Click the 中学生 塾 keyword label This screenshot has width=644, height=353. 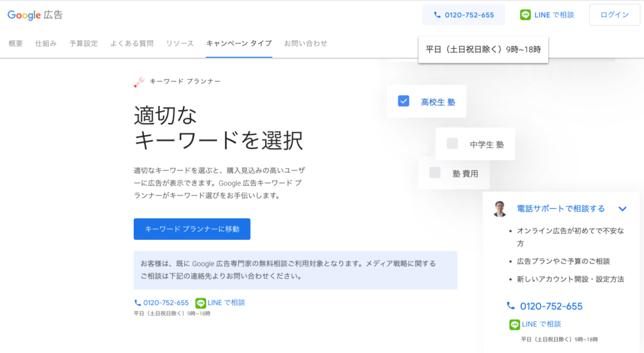pos(487,144)
